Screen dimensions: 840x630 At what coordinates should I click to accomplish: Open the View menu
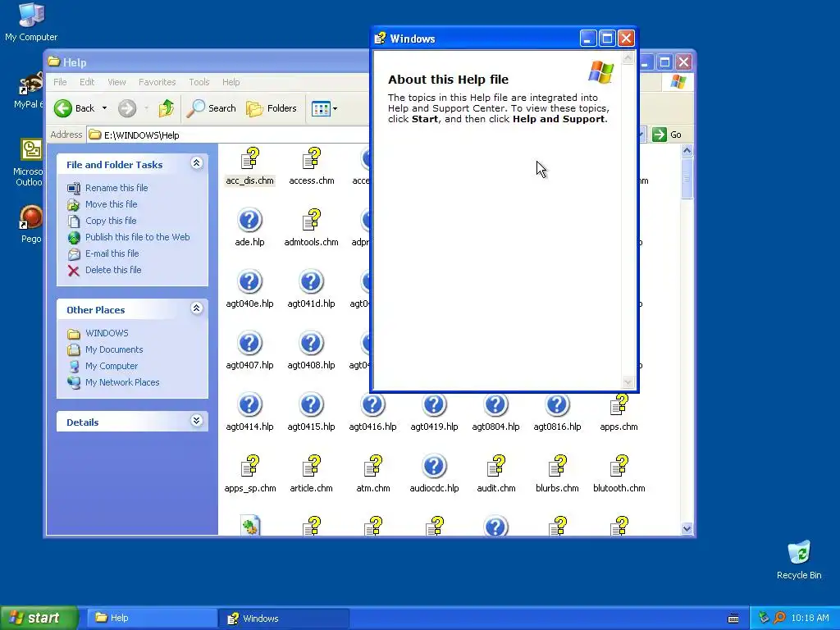click(x=116, y=82)
